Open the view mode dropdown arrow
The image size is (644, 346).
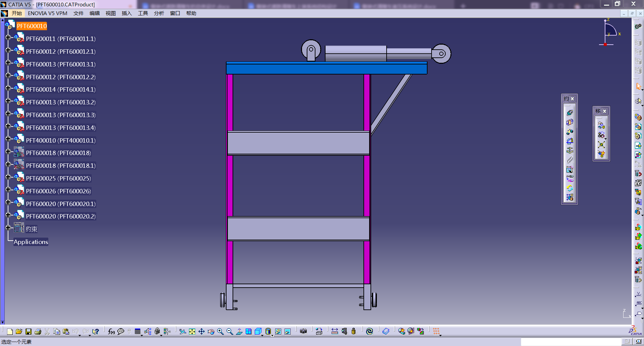[272, 335]
